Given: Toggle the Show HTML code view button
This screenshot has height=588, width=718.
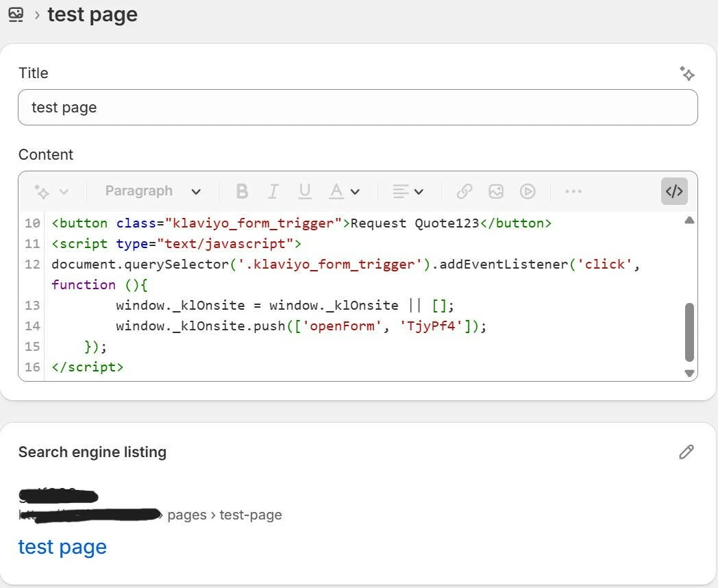Looking at the screenshot, I should click(x=674, y=191).
